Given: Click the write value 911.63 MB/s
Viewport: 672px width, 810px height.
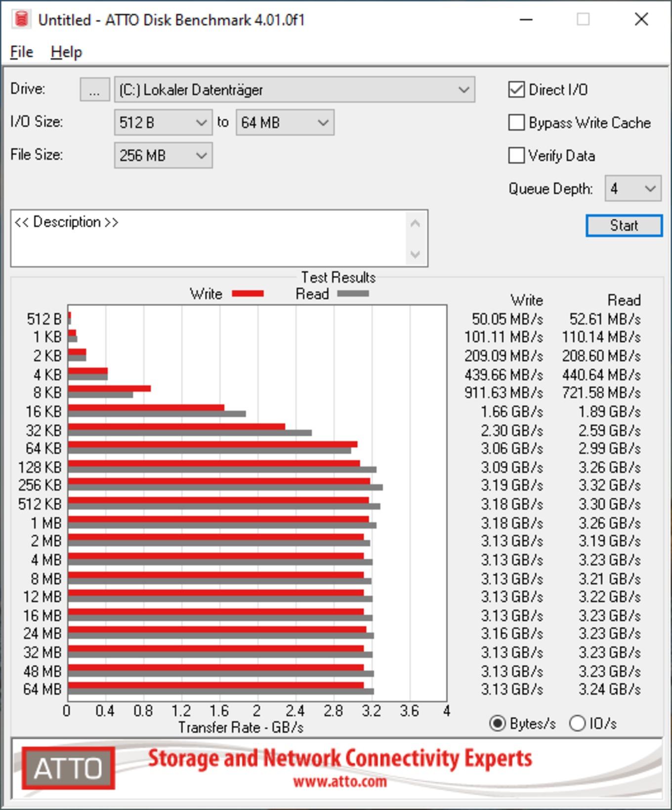Looking at the screenshot, I should coord(504,393).
